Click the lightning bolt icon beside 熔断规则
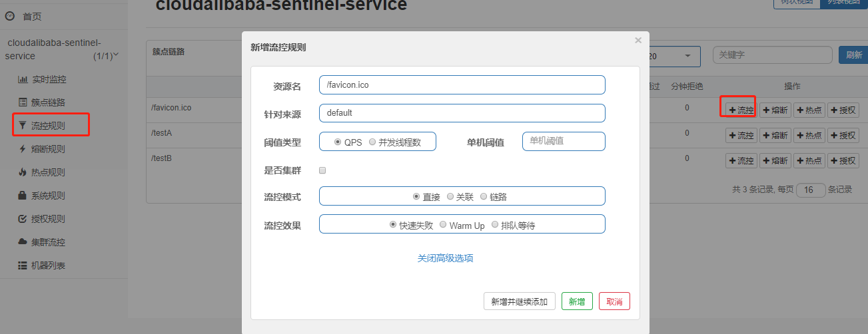 23,149
